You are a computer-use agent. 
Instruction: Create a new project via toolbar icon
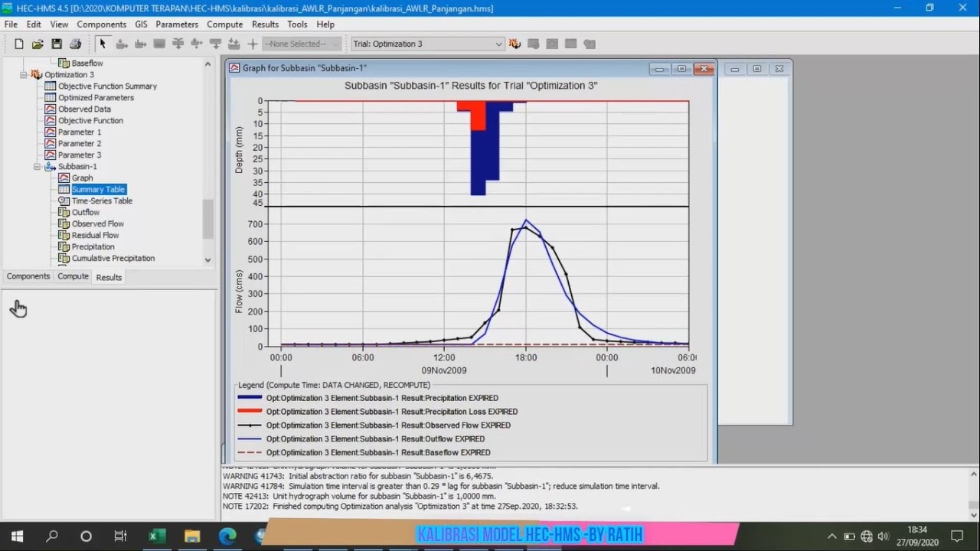pyautogui.click(x=19, y=44)
